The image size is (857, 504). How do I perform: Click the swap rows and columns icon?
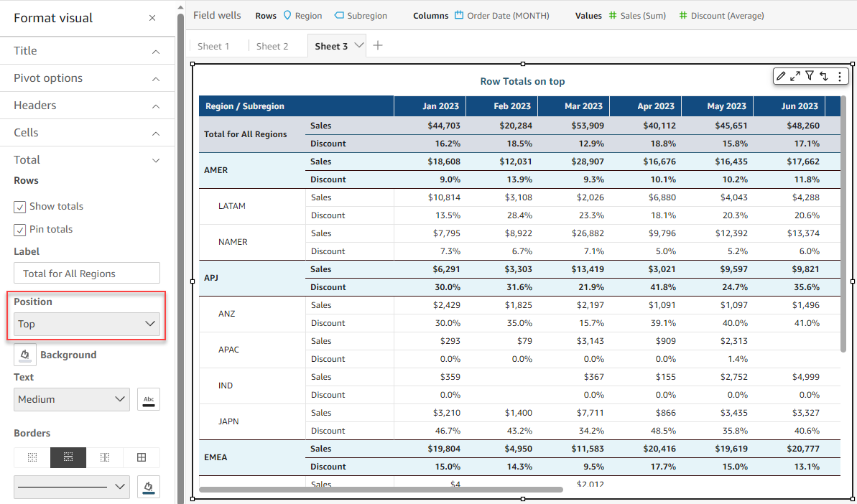coord(824,76)
